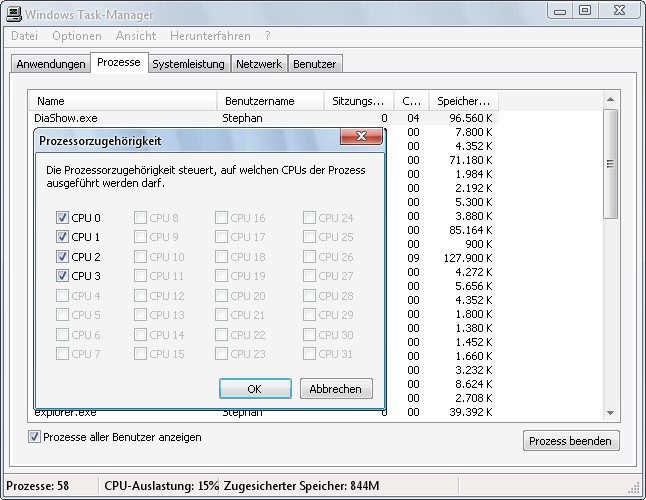Disable CPU 2 affinity checkbox
This screenshot has width=646, height=500.
pos(63,257)
